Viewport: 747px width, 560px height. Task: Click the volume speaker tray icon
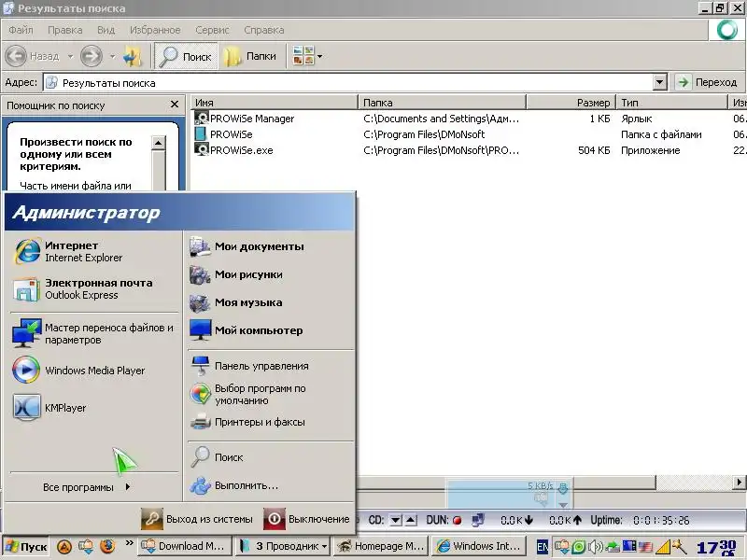(x=596, y=547)
